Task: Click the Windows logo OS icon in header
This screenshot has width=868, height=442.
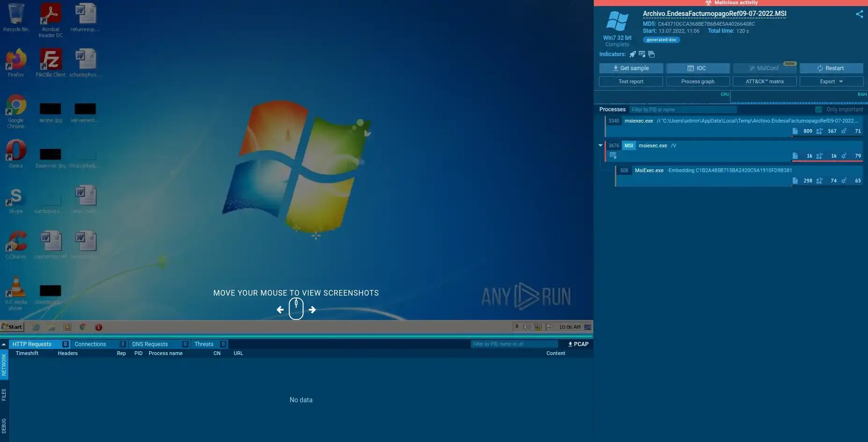Action: click(617, 22)
